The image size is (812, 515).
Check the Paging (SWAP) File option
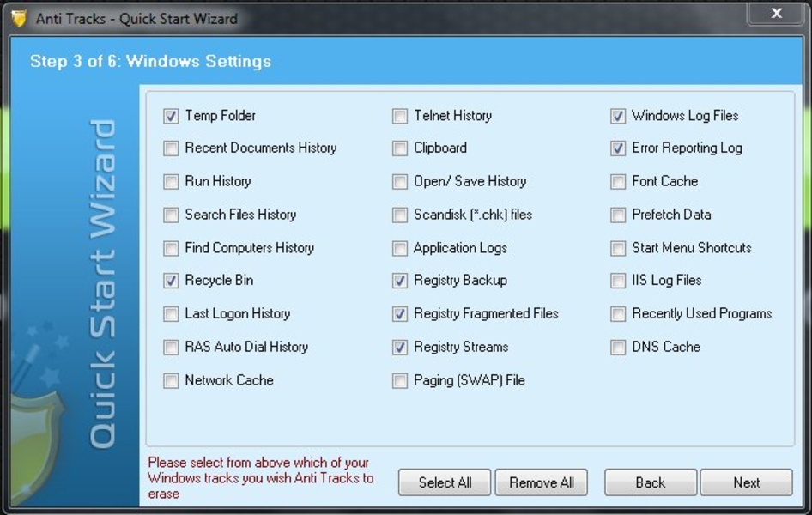pyautogui.click(x=400, y=380)
